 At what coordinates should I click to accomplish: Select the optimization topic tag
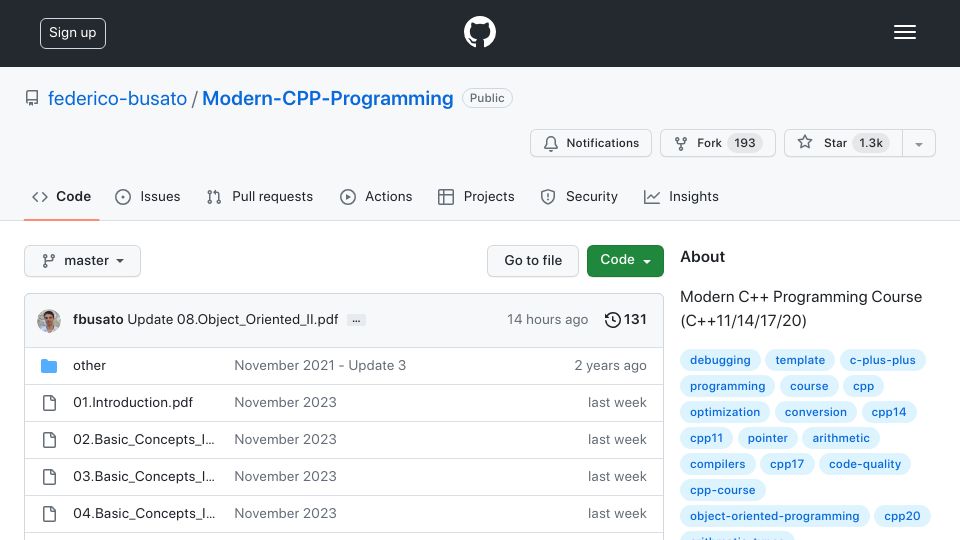725,412
